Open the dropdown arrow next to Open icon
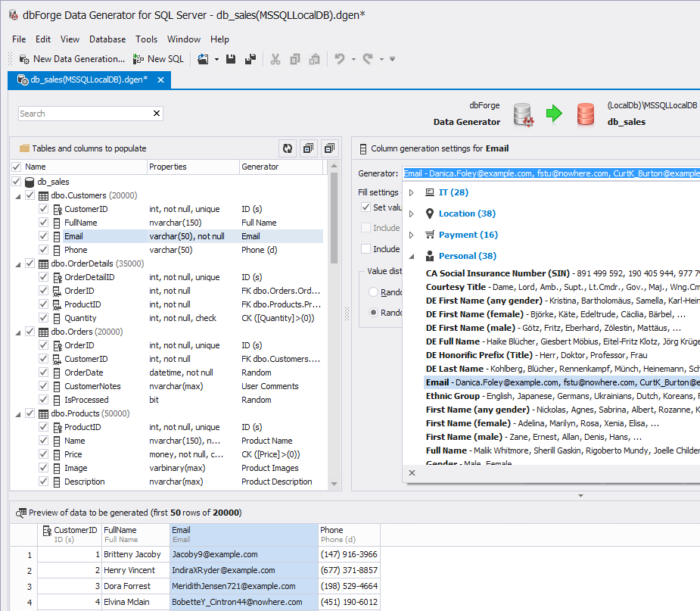This screenshot has width=700, height=611. pyautogui.click(x=216, y=59)
